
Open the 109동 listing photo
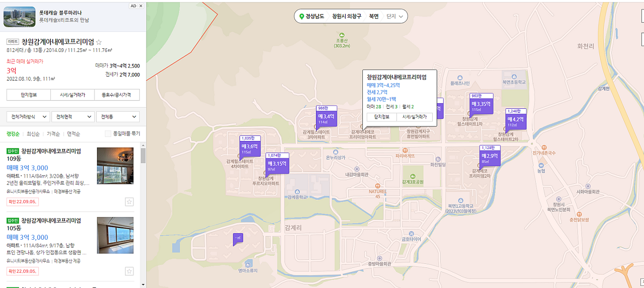[x=115, y=166]
